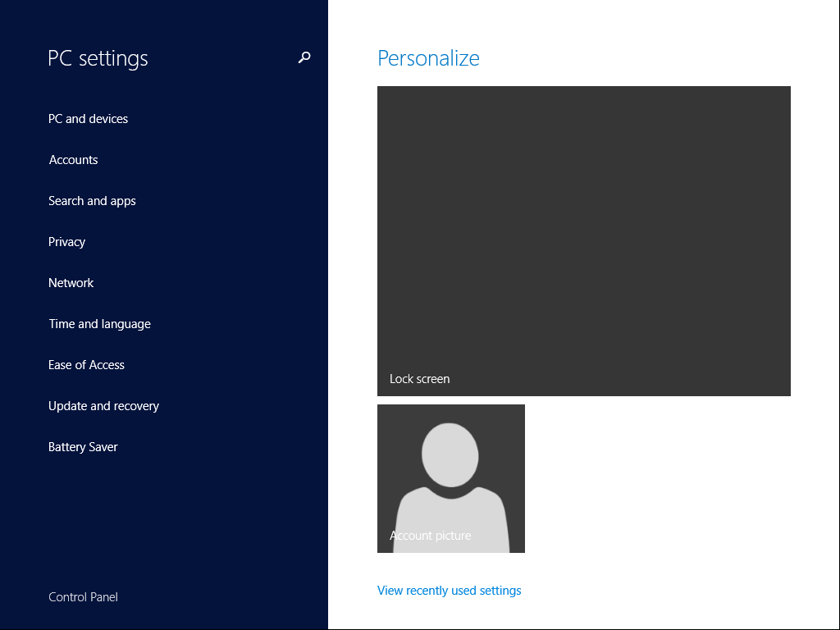Go to Update and recovery
Screen dimensions: 840x630
coord(103,406)
